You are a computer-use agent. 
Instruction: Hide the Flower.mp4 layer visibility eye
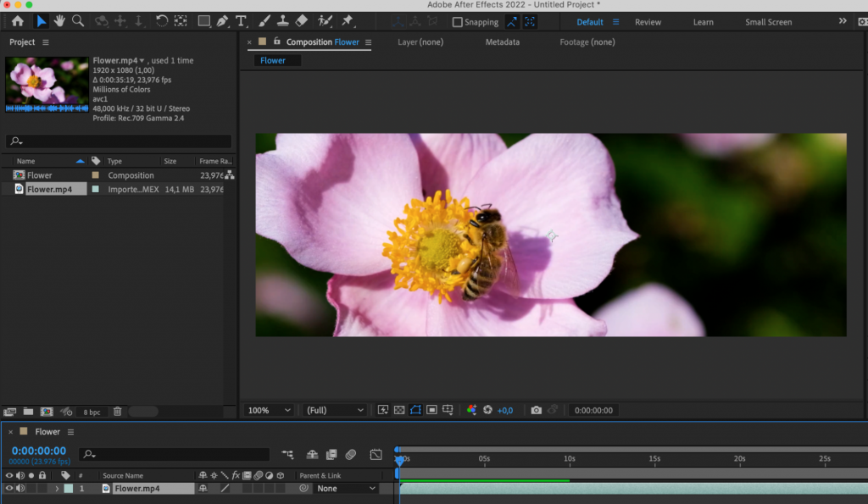point(9,488)
